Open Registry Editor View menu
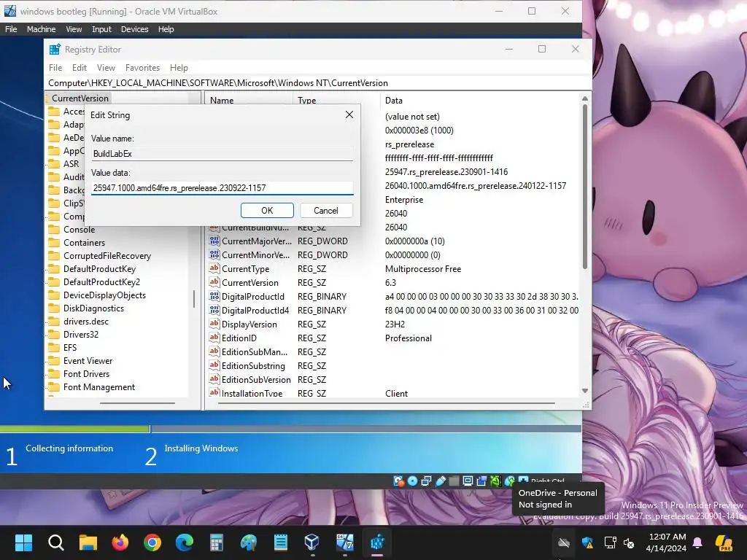Screen dimensions: 747x560 [x=106, y=68]
